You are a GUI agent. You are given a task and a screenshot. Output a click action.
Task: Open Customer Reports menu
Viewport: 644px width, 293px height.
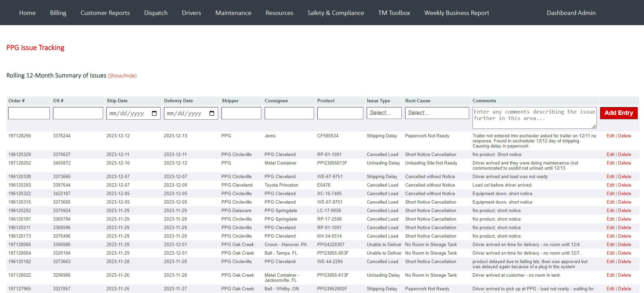click(105, 13)
